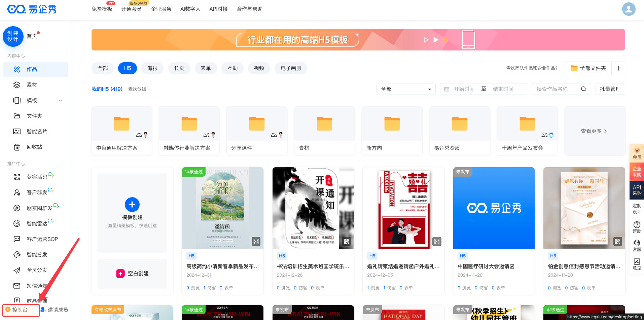Click the plus icon beside 全部文件夹
The image size is (644, 320).
click(x=618, y=68)
